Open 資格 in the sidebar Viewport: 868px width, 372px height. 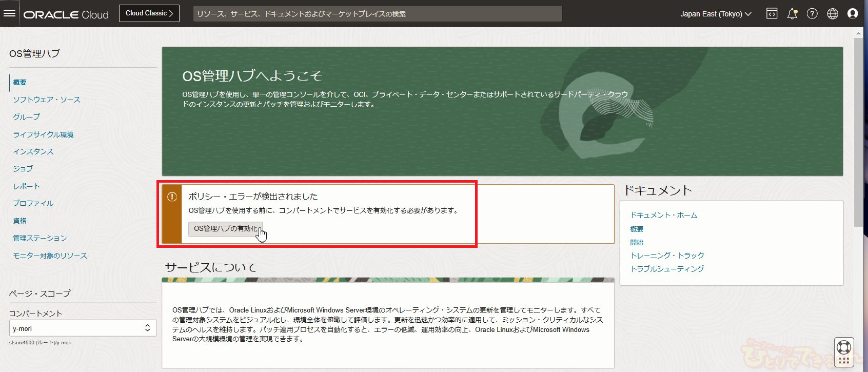19,221
